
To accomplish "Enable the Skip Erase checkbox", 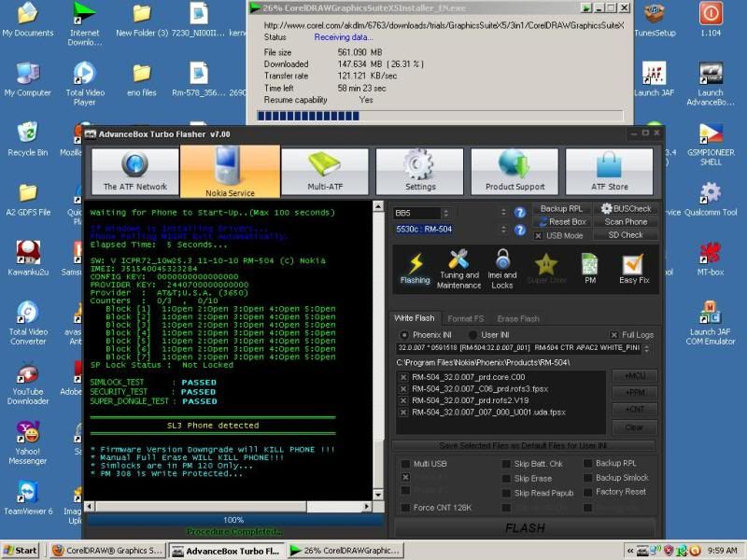I will point(506,479).
